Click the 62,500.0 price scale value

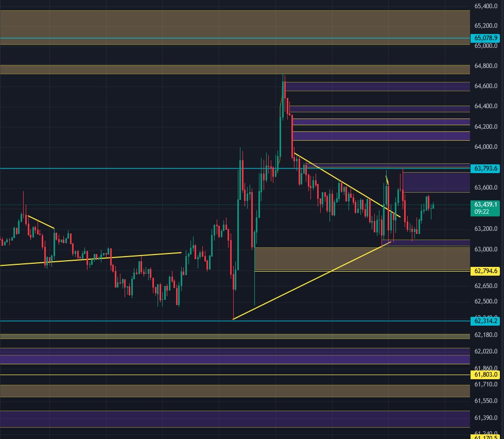point(485,301)
